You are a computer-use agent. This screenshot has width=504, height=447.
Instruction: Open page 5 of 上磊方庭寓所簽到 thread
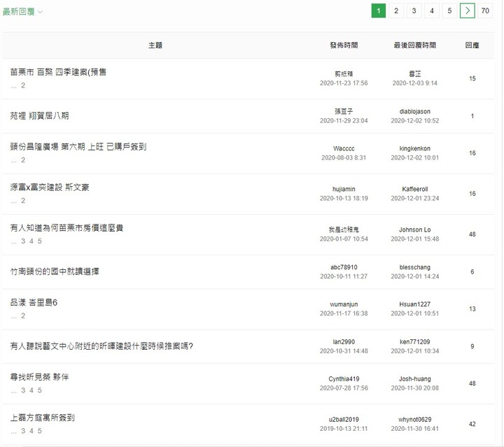[39, 431]
